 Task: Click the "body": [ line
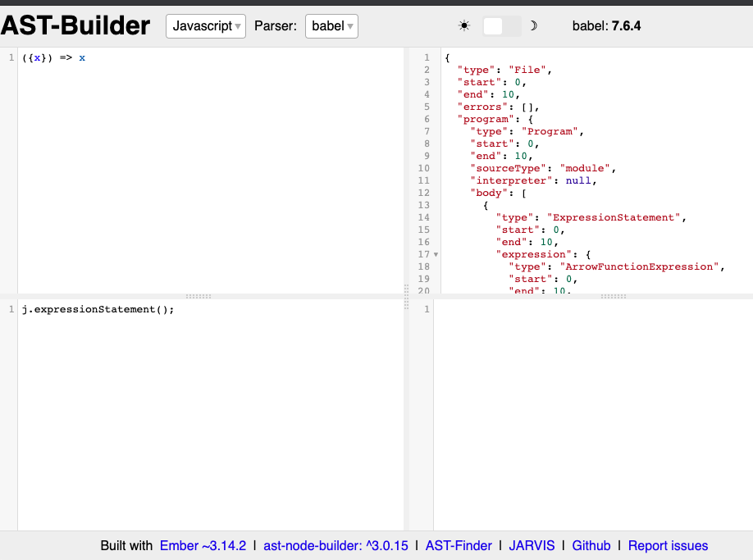(498, 193)
